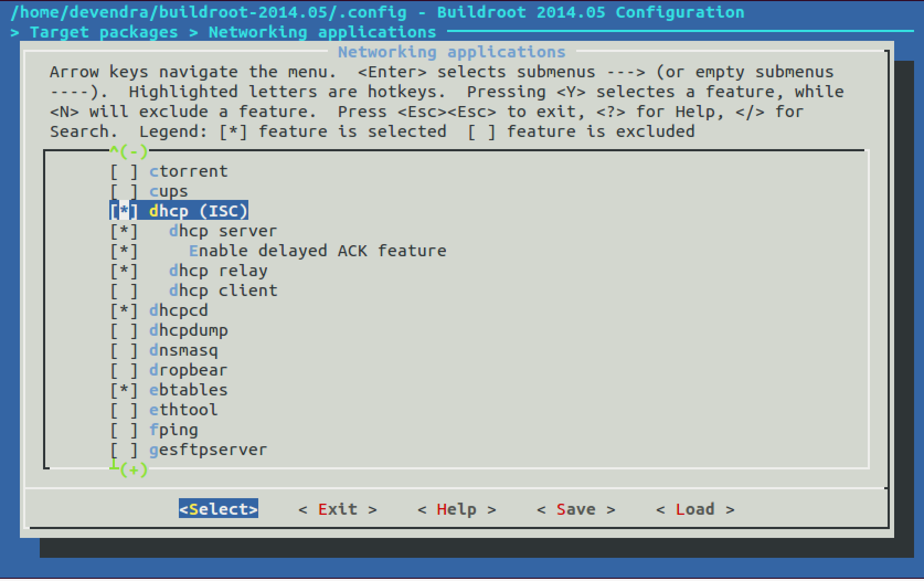924x581 pixels.
Task: Click the Select button
Action: coord(219,509)
